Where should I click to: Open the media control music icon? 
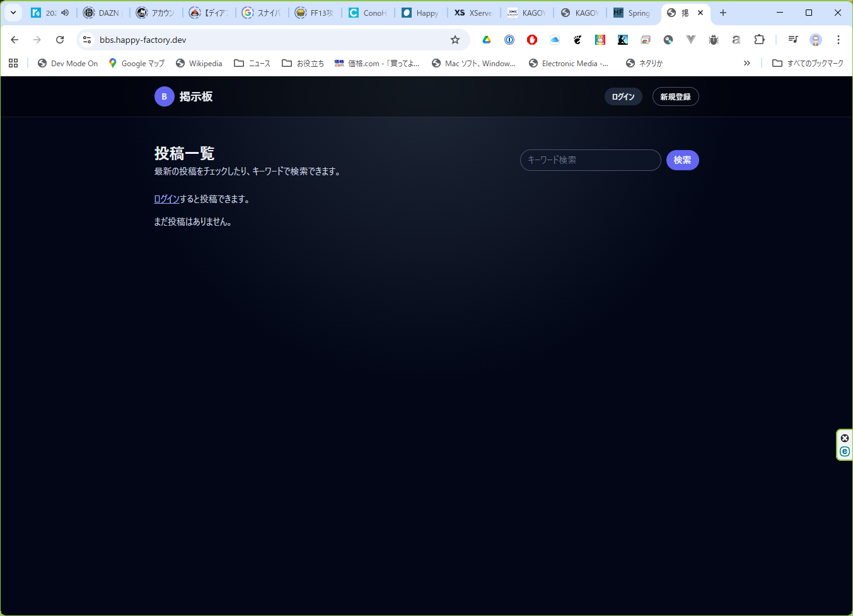coord(793,40)
